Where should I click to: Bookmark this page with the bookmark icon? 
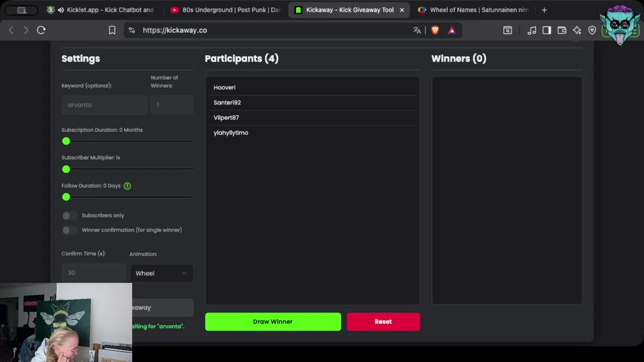point(112,30)
